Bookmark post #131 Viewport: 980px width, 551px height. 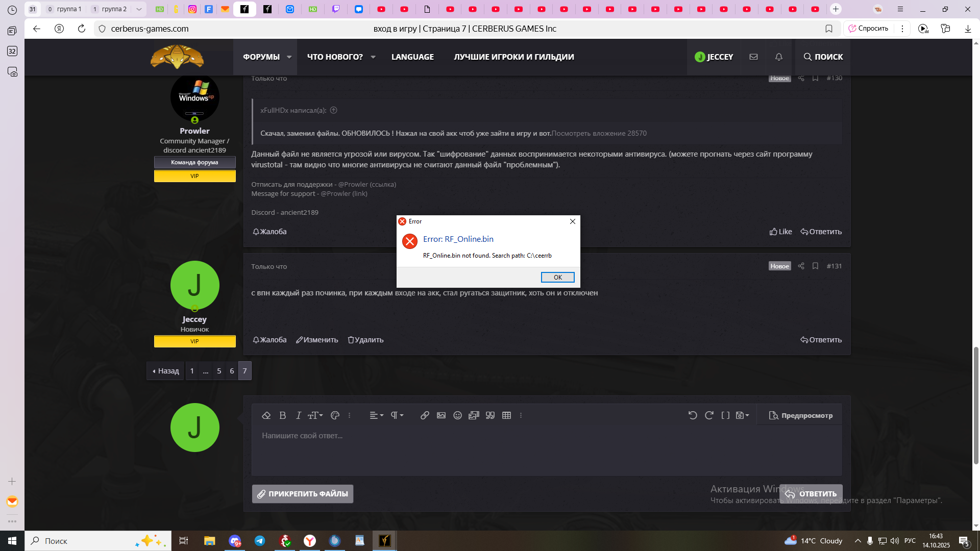(x=815, y=266)
